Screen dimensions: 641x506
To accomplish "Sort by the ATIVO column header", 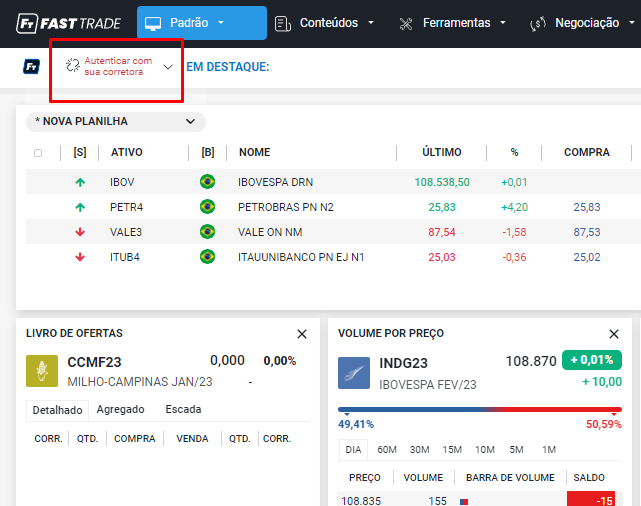I will [x=126, y=152].
